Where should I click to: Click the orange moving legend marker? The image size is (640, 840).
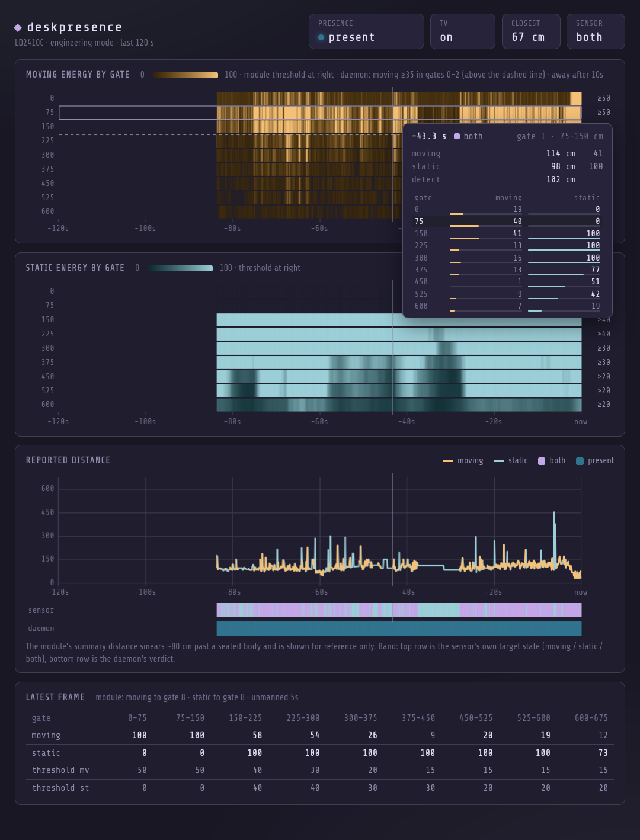448,460
